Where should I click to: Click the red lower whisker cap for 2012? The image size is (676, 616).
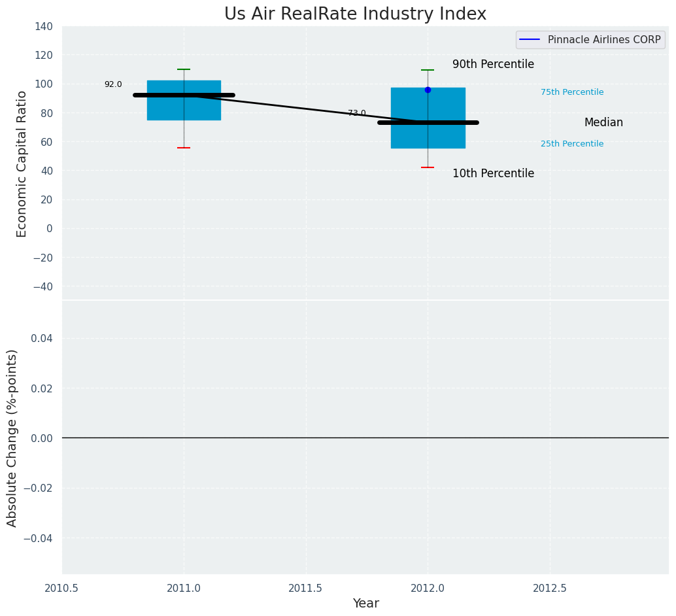click(428, 167)
